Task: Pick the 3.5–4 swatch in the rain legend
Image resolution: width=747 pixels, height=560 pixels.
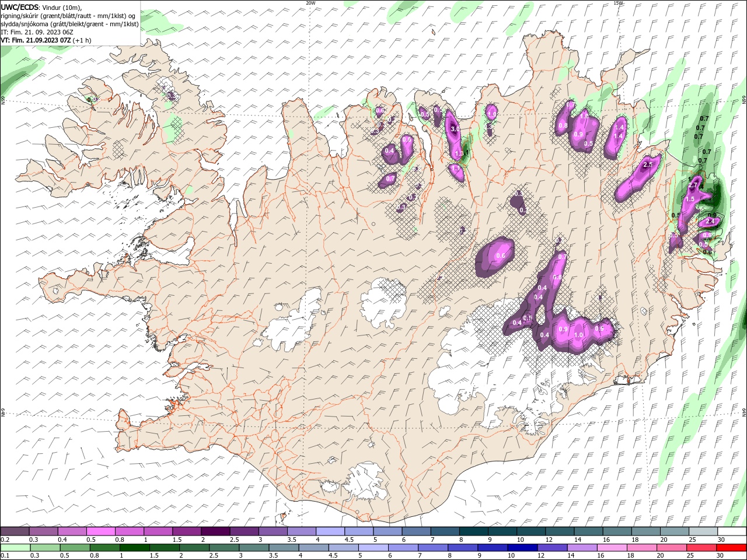Action: click(x=284, y=548)
